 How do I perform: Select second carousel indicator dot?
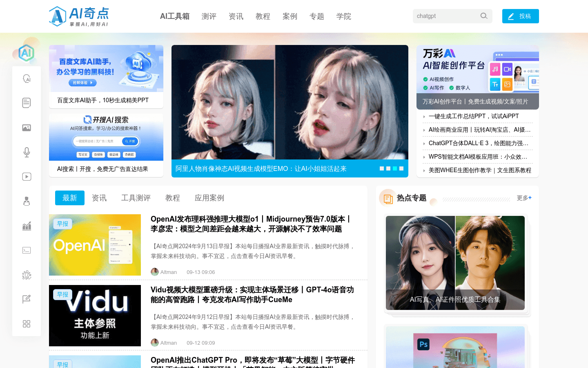pyautogui.click(x=388, y=168)
